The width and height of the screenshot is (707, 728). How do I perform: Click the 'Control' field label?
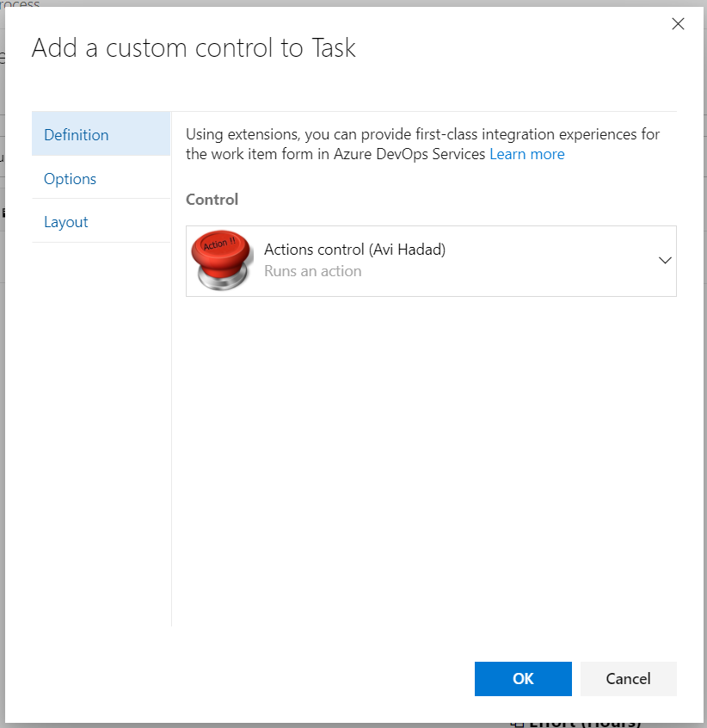click(x=212, y=199)
